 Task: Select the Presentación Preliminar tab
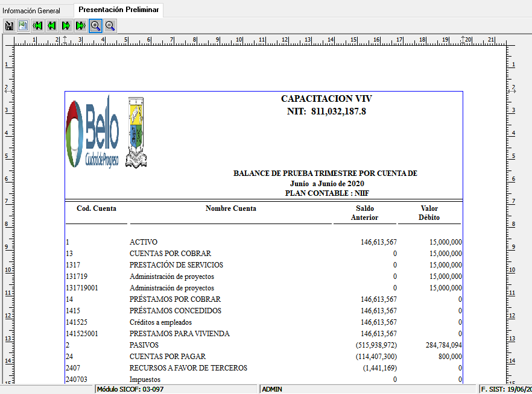pos(119,10)
